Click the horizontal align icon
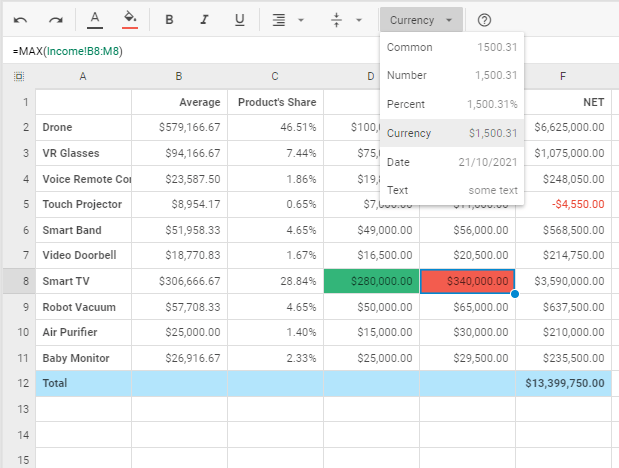Screen dimensions: 619x468 (279, 20)
